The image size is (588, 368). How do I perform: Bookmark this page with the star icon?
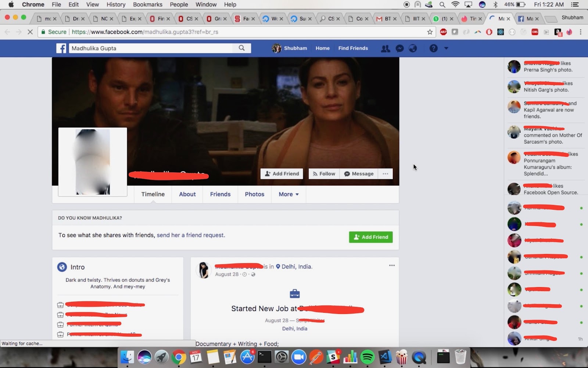tap(430, 32)
